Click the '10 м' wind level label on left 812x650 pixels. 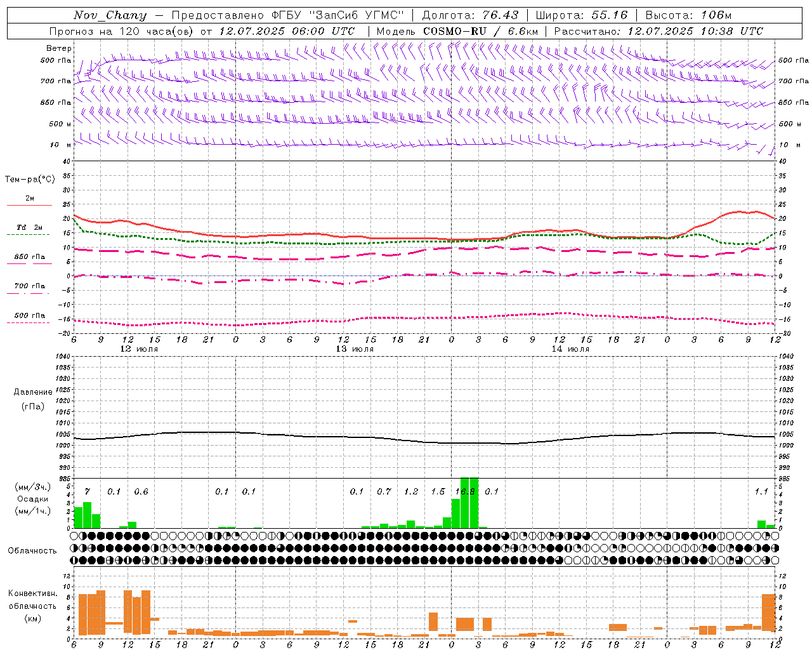pos(61,145)
